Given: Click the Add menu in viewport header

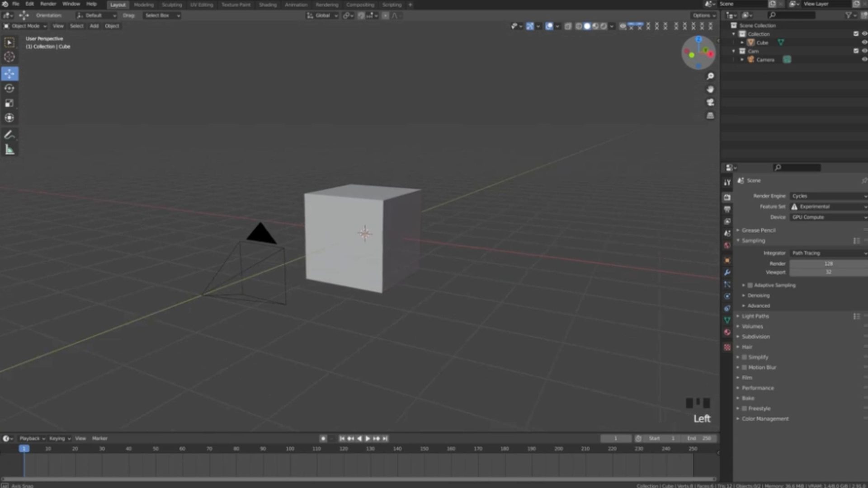Looking at the screenshot, I should click(94, 26).
